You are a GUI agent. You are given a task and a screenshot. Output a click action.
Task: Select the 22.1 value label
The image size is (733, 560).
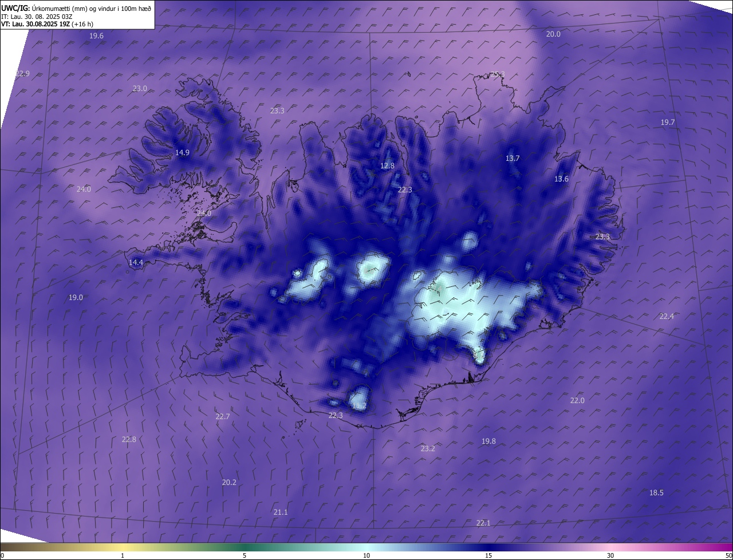(x=483, y=523)
